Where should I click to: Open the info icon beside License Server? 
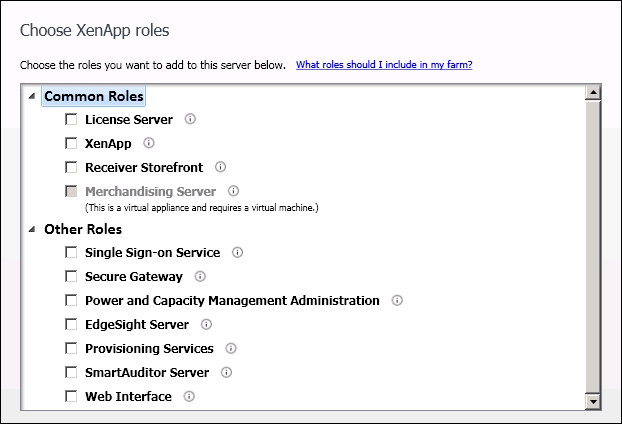coord(190,119)
